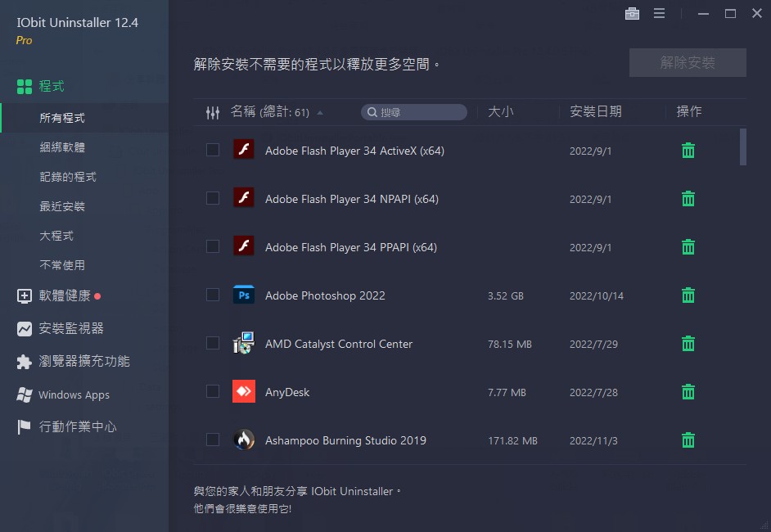Click the 解除安裝 button
The image size is (771, 532).
click(688, 62)
